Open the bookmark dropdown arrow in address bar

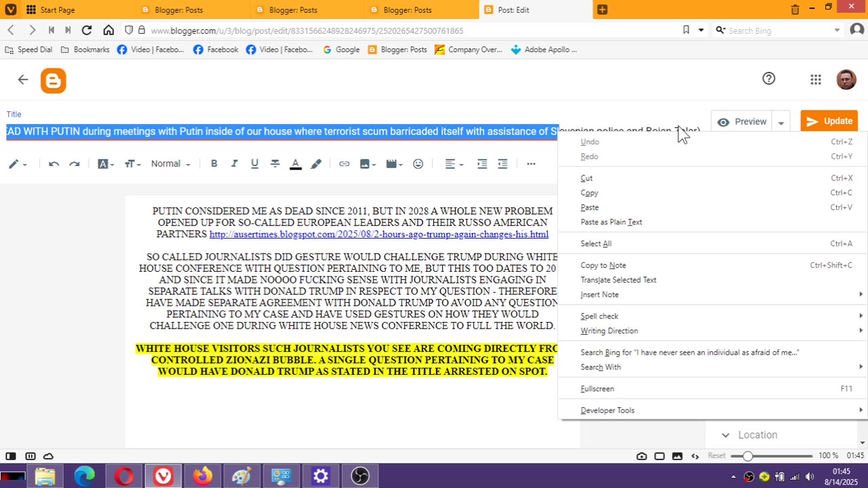pos(701,30)
